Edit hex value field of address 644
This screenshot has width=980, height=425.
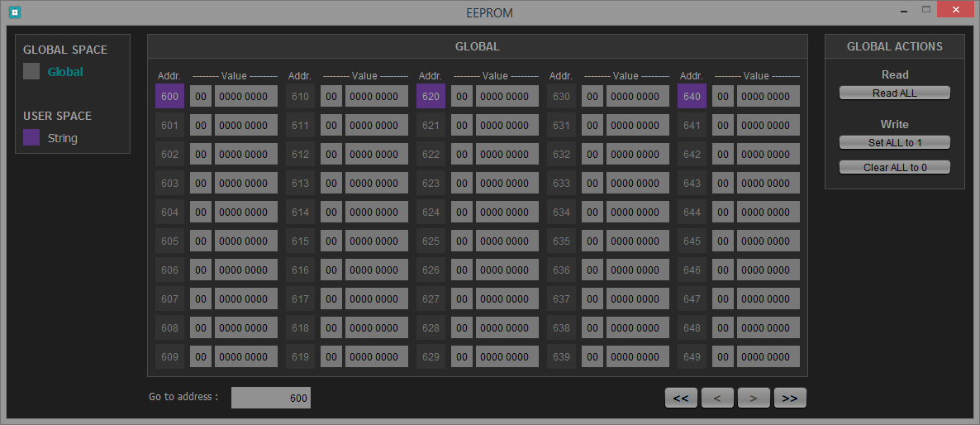723,212
